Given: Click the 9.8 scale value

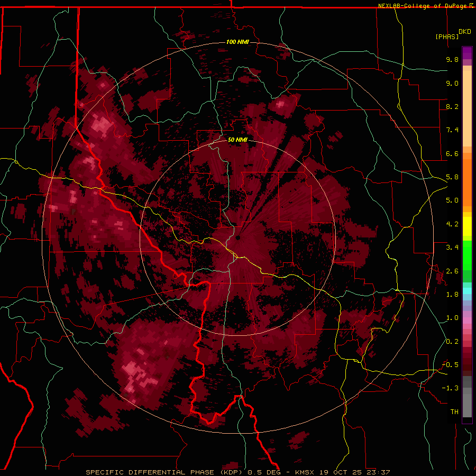Looking at the screenshot, I should pos(452,59).
